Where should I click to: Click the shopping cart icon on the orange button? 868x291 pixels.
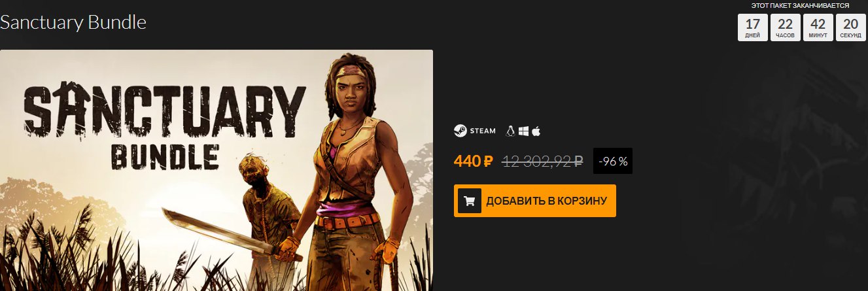(469, 201)
